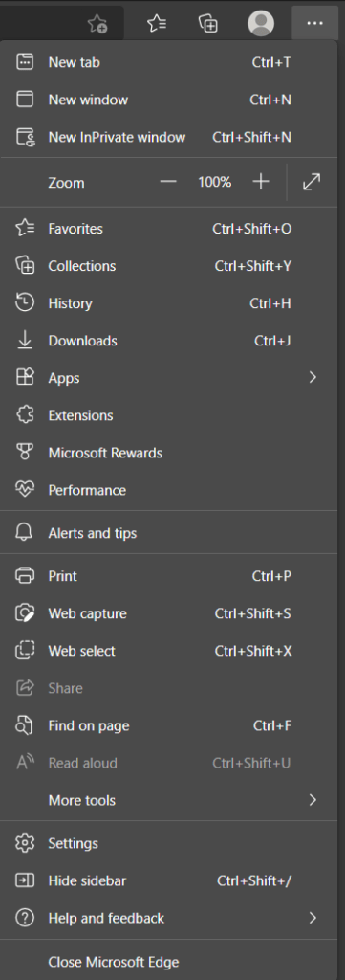Viewport: 345px width, 980px height.
Task: Click the add-to-favorites star icon
Action: (x=97, y=24)
